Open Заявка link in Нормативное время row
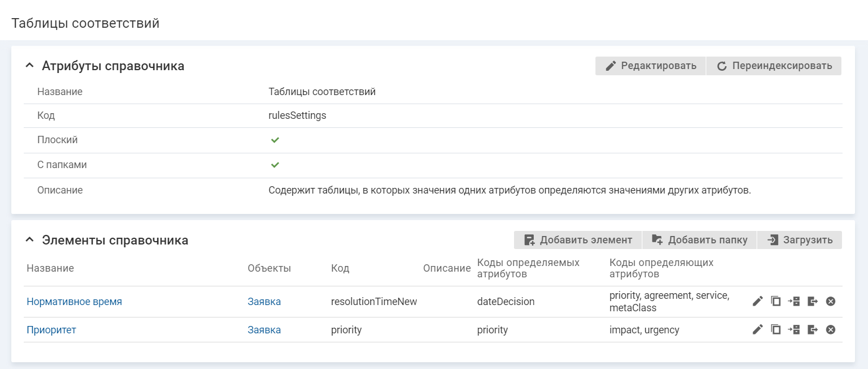 click(x=264, y=302)
